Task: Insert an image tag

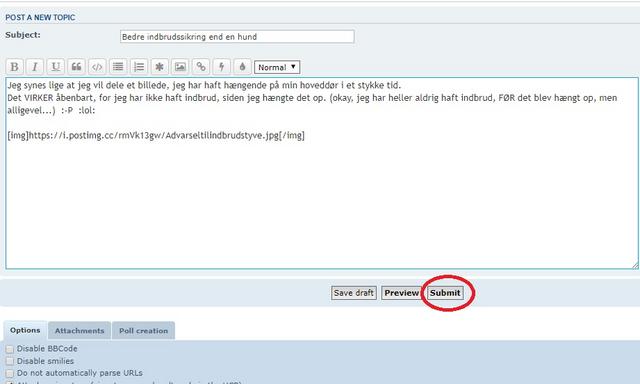Action: pos(180,67)
